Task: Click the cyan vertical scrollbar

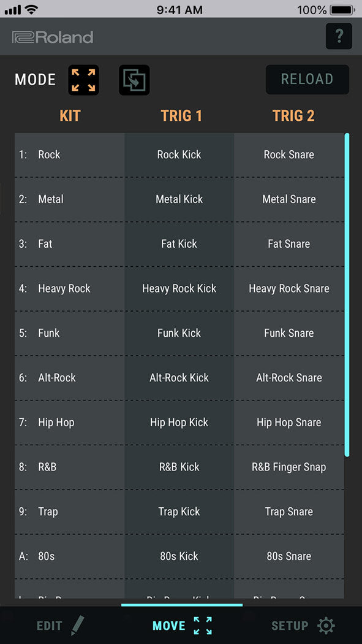Action: click(x=347, y=295)
